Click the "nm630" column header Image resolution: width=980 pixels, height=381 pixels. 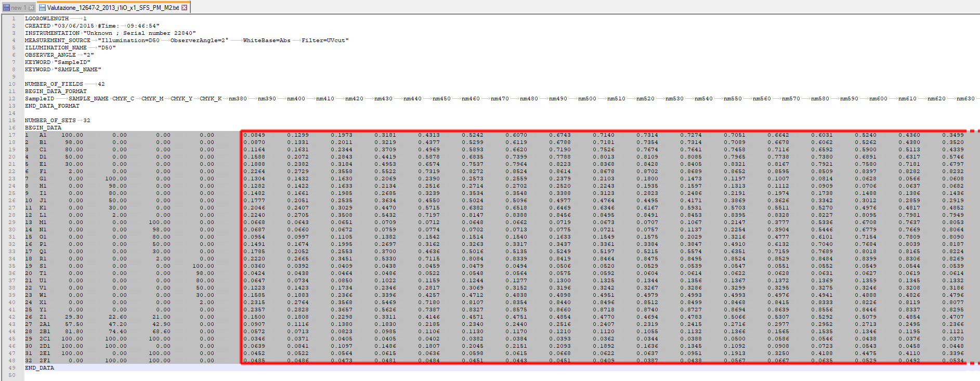[965, 99]
